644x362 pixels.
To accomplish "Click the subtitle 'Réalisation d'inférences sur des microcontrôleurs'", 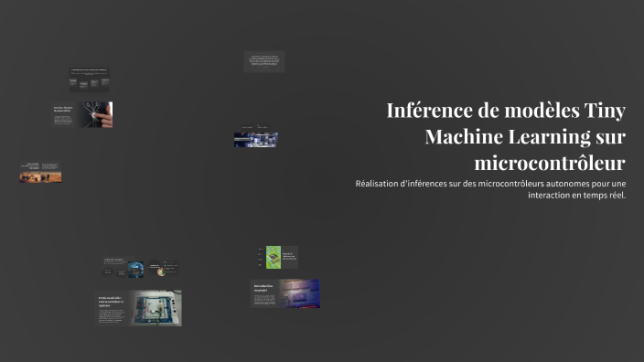I will 490,189.
